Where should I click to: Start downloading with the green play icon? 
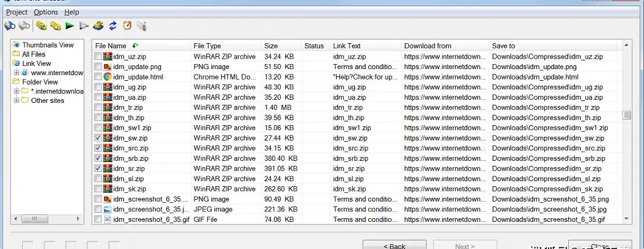(70, 26)
